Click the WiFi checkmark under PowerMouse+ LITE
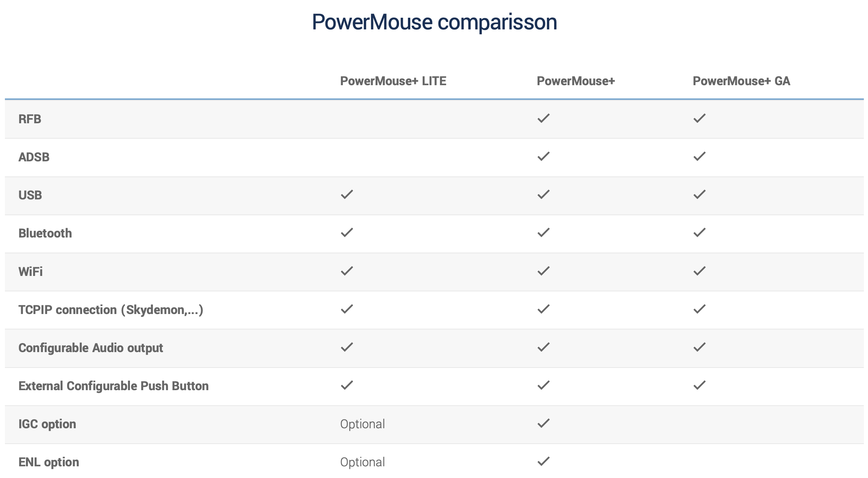 (x=347, y=271)
